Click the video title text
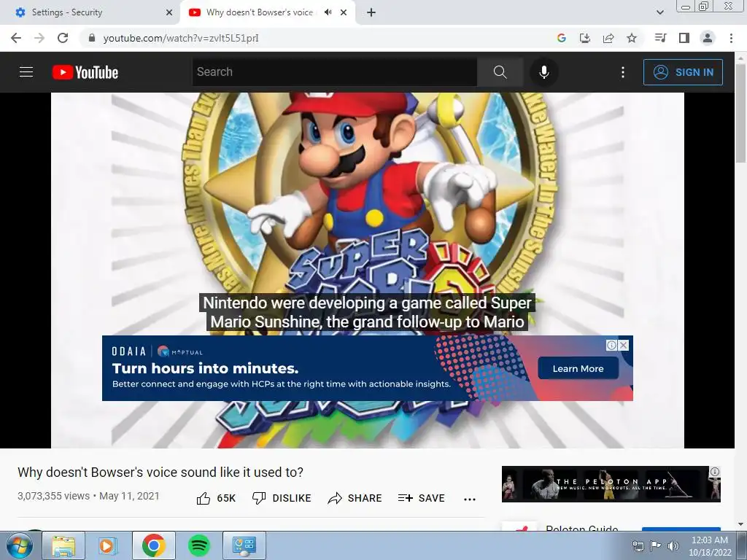Image resolution: width=747 pixels, height=560 pixels. 160,472
